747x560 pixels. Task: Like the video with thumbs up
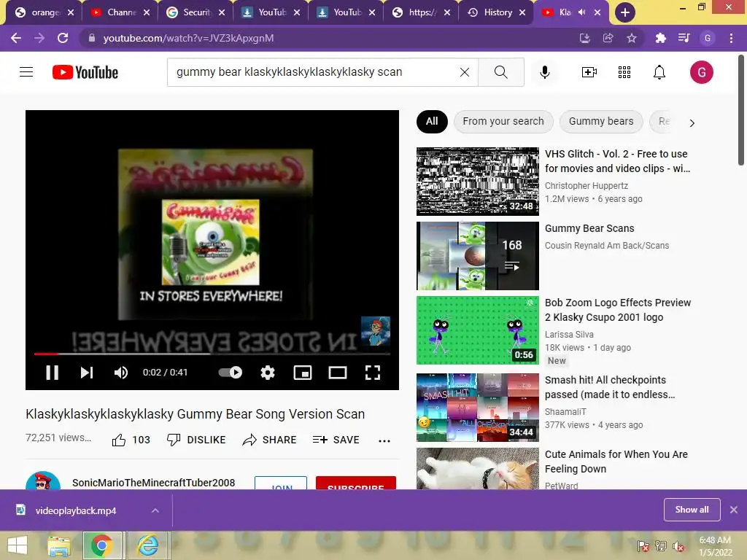[131, 440]
